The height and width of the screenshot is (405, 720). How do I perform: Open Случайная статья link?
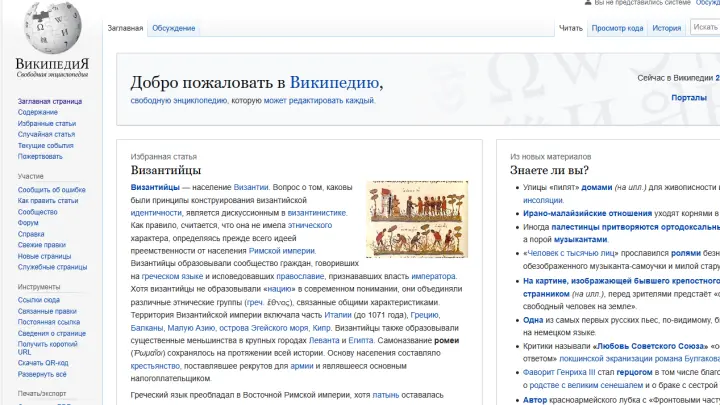pyautogui.click(x=46, y=135)
